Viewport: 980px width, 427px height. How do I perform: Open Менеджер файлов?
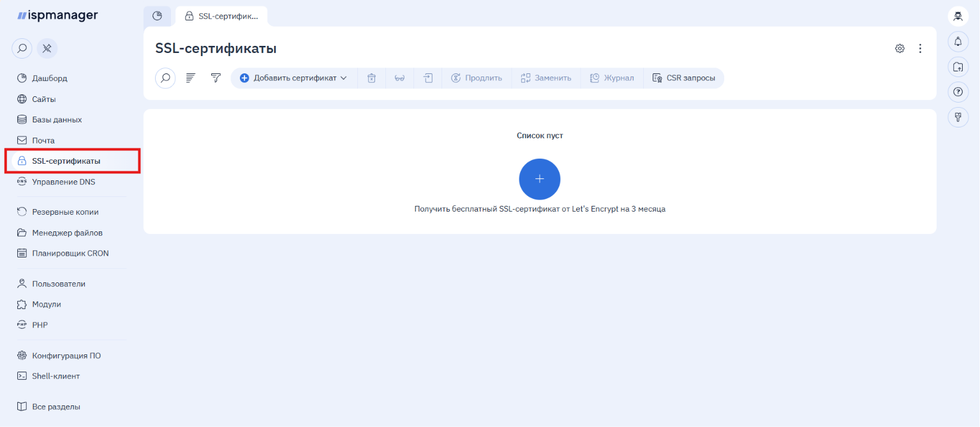coord(59,233)
